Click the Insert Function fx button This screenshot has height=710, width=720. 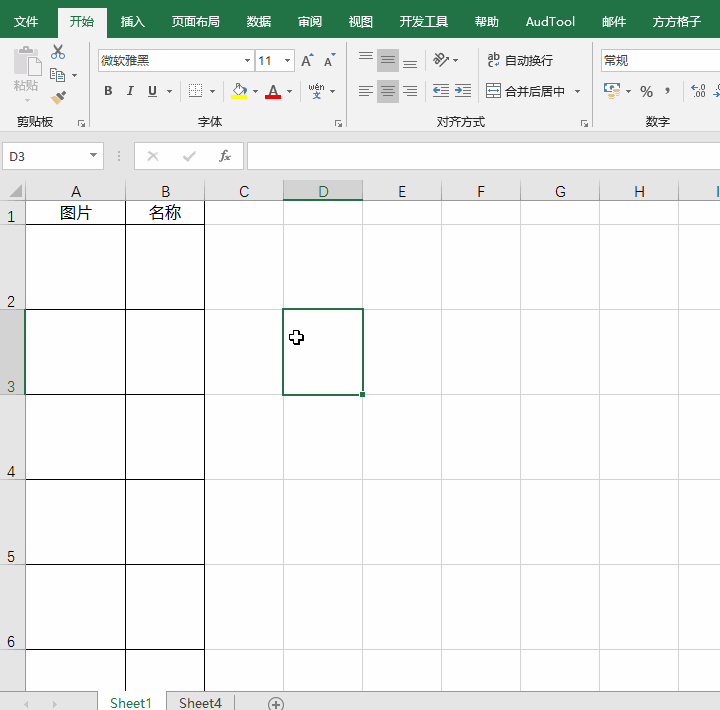pyautogui.click(x=225, y=156)
